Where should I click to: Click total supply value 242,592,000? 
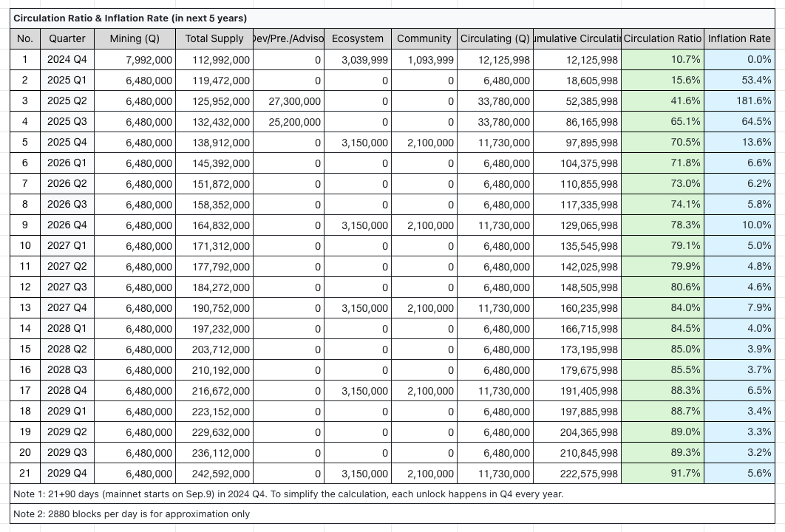click(x=214, y=474)
